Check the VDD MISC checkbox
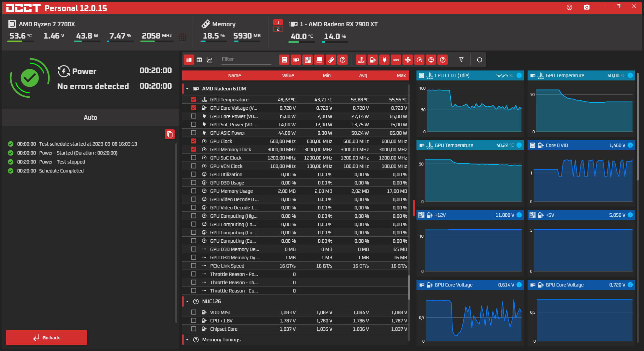The image size is (644, 351). click(194, 312)
